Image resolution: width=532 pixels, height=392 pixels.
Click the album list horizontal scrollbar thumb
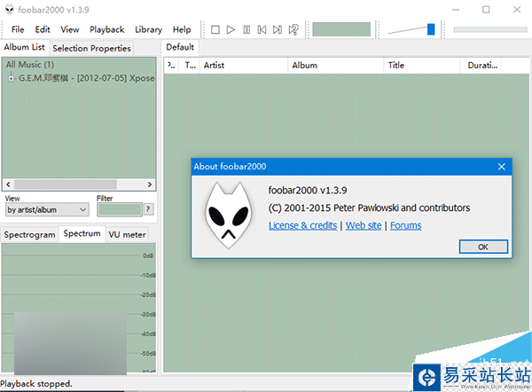tap(65, 184)
